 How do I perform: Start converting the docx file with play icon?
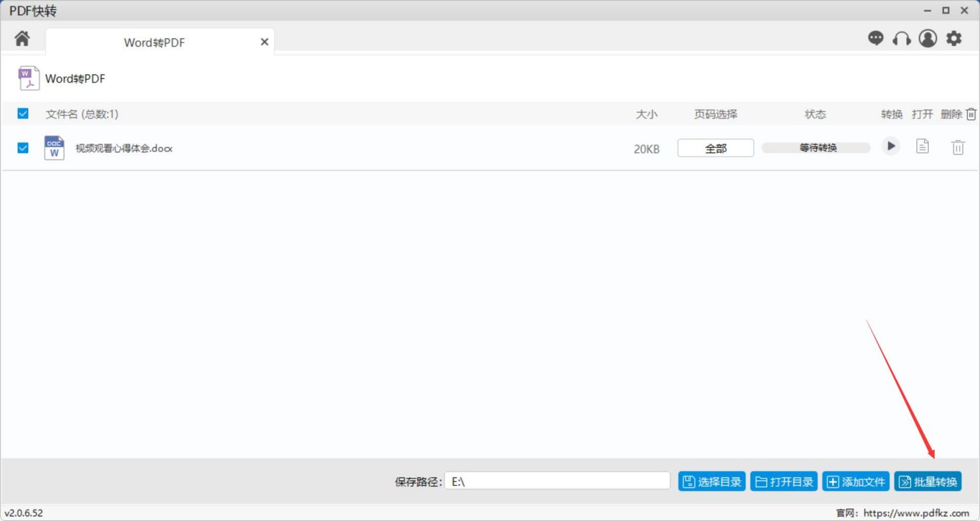[891, 147]
